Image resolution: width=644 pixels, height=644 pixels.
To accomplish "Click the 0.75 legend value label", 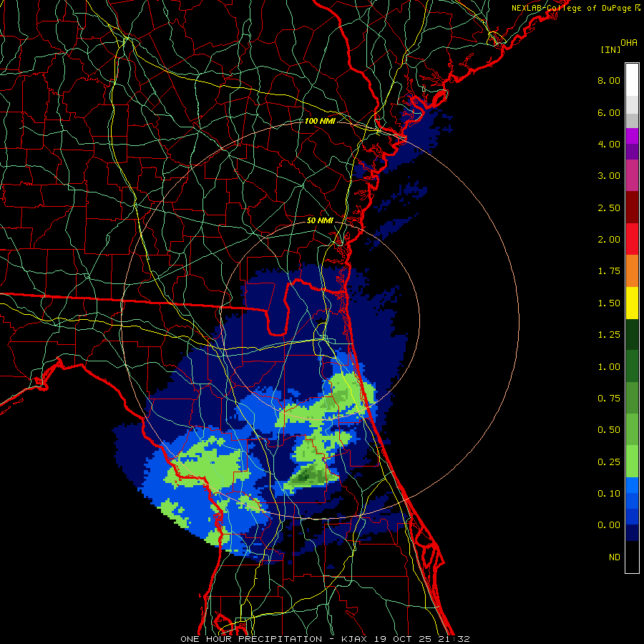I will point(609,399).
